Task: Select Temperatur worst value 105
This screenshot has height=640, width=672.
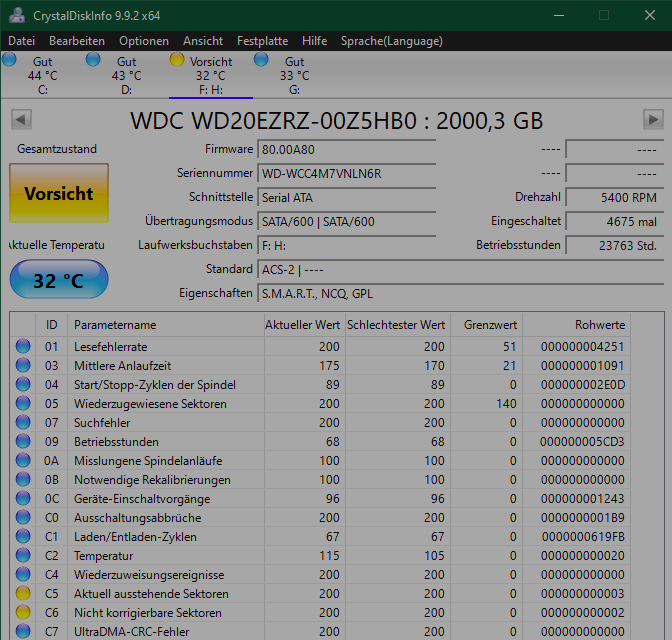Action: pos(434,556)
